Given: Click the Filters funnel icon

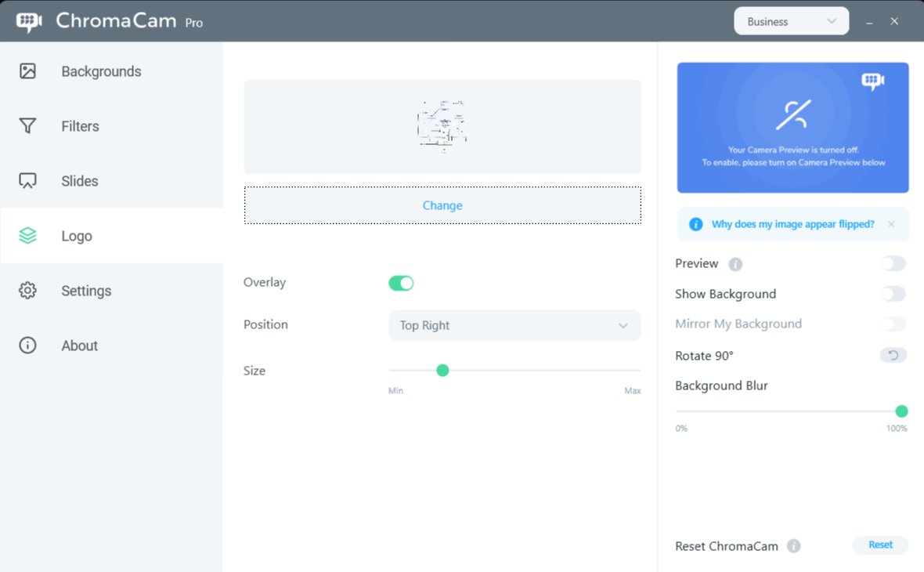Looking at the screenshot, I should pos(27,125).
